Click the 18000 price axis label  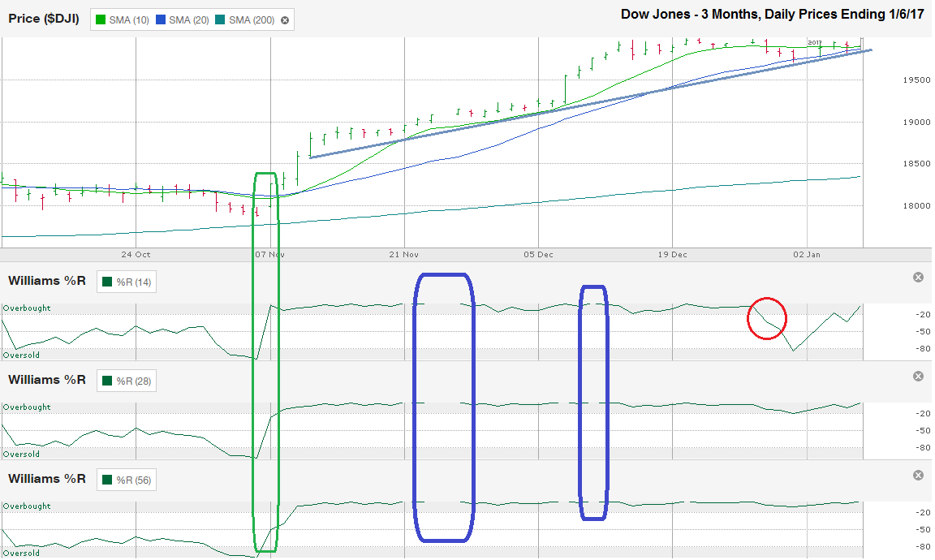[x=916, y=206]
